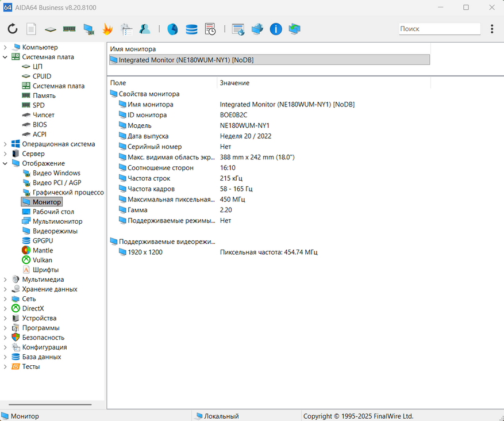Expand the DirectX tree node

pyautogui.click(x=5, y=308)
